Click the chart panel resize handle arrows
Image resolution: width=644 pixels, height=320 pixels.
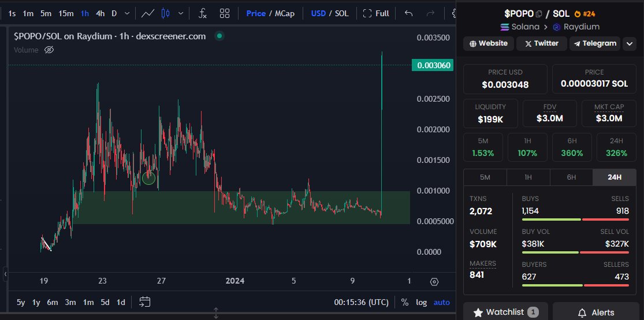(x=216, y=313)
